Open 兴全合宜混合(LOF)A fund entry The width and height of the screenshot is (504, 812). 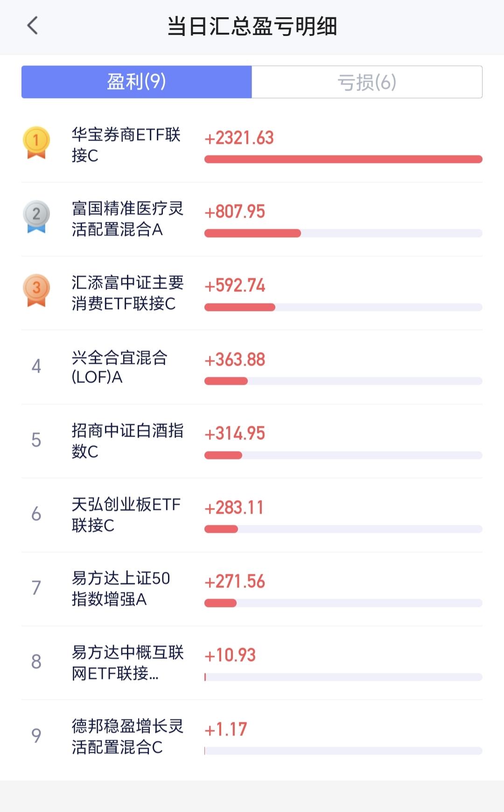(x=252, y=367)
